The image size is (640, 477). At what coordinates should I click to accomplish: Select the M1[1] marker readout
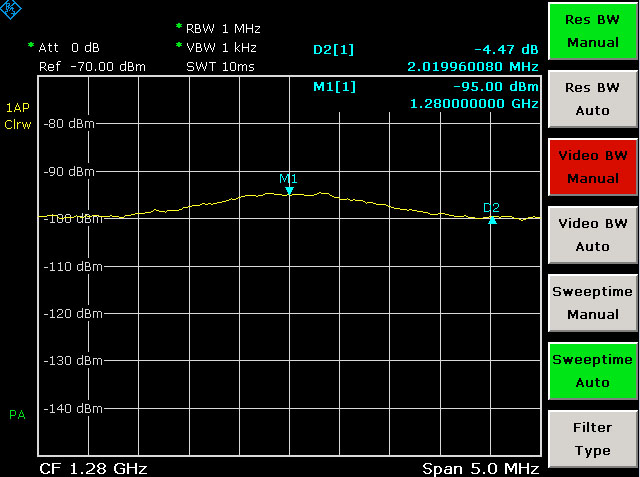[x=334, y=87]
